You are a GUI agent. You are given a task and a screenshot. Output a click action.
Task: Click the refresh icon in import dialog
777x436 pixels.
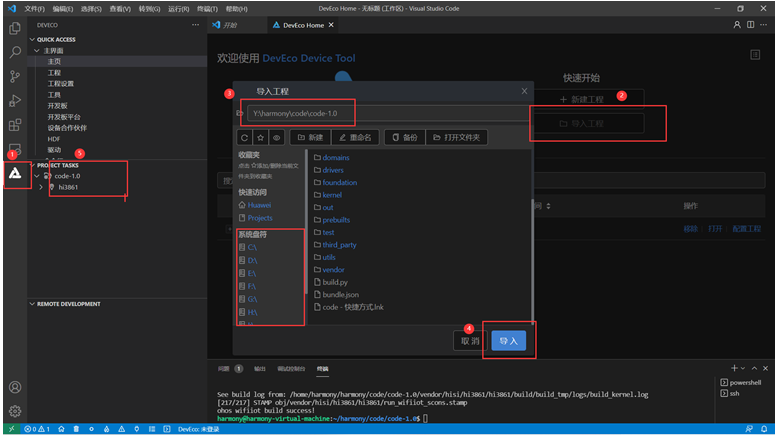244,137
